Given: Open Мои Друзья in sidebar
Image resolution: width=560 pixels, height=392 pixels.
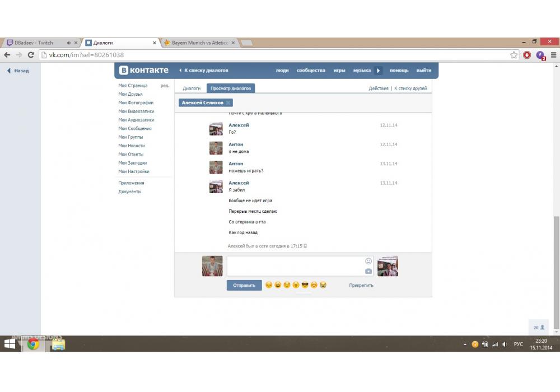Looking at the screenshot, I should click(130, 94).
